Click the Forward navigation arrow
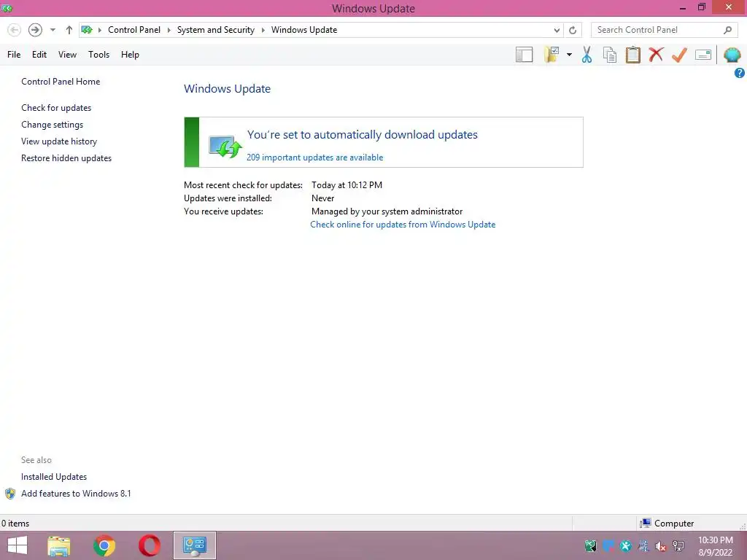 coord(35,30)
